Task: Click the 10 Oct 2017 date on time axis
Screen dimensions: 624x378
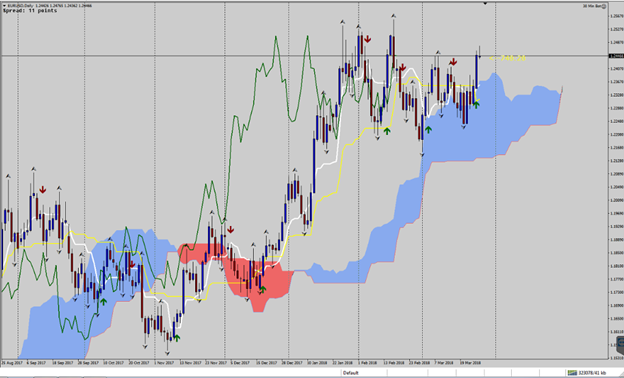Action: click(x=114, y=363)
